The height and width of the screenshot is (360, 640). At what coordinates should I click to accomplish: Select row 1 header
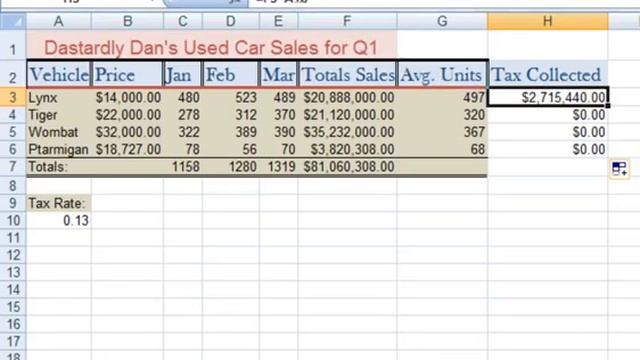(x=13, y=45)
